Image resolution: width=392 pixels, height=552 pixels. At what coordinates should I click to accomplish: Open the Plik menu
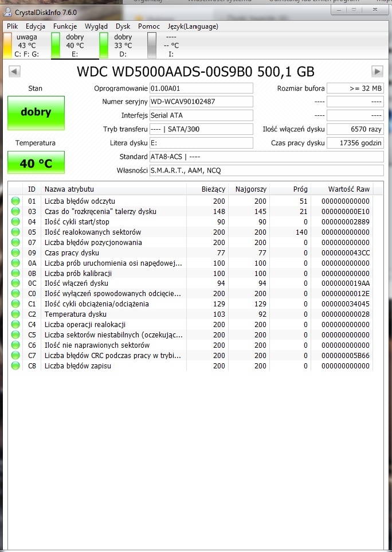[12, 26]
